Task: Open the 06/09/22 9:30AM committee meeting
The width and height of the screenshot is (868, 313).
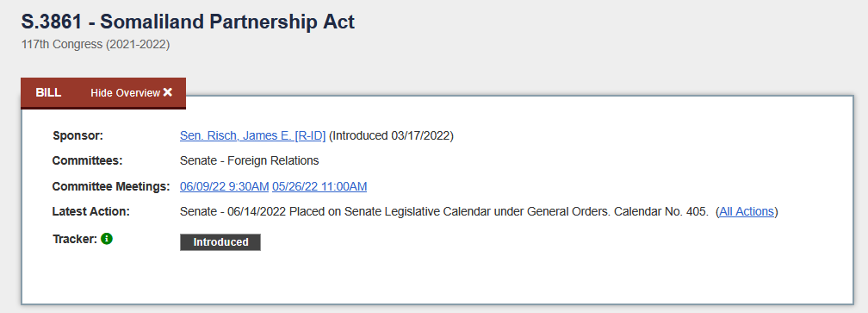Action: click(224, 187)
